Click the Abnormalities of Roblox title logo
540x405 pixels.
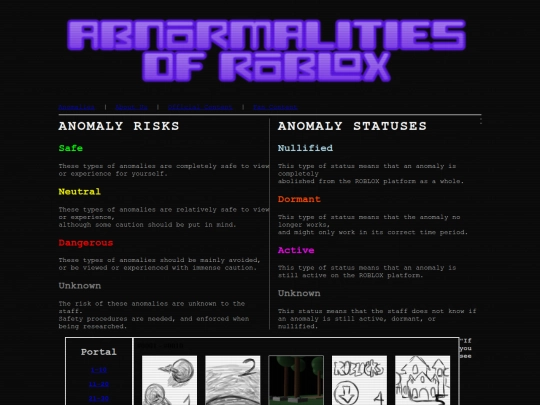click(x=267, y=50)
